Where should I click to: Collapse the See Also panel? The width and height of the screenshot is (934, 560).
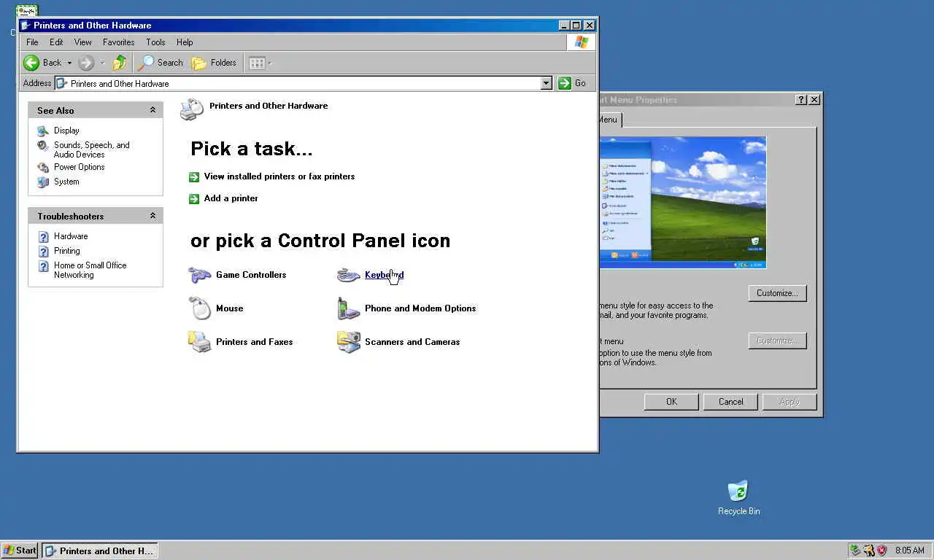click(153, 110)
